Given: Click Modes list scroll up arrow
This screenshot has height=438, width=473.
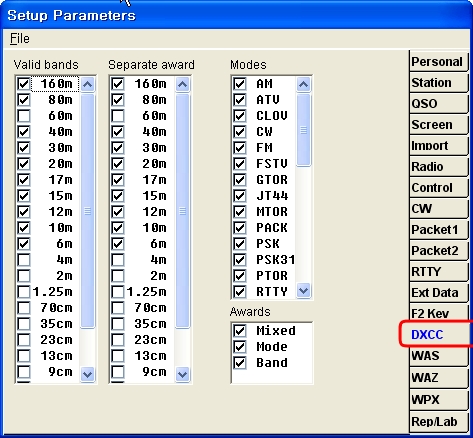Looking at the screenshot, I should point(303,85).
